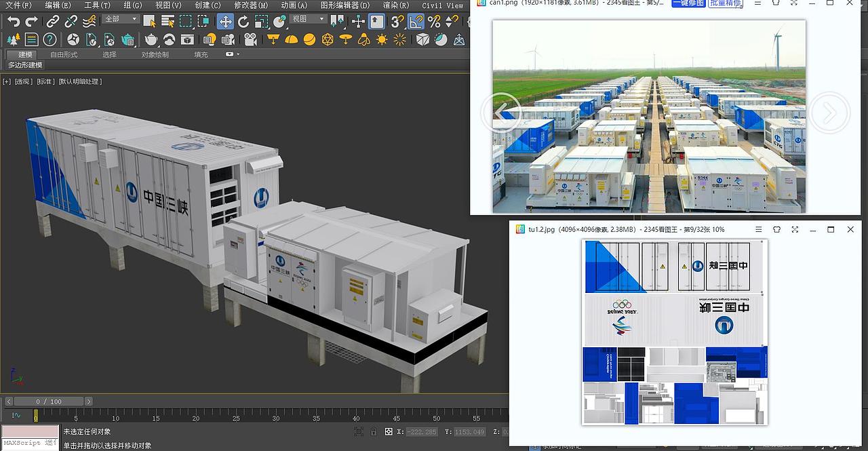
Task: Toggle Absolute/Offset transform type-in mode
Action: coord(389,431)
